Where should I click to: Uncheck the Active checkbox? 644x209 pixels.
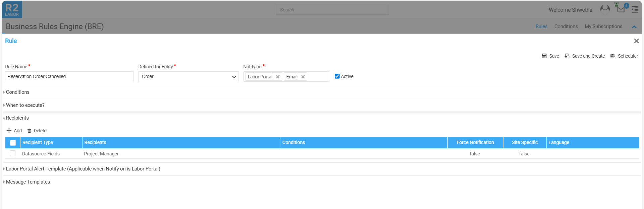click(337, 76)
